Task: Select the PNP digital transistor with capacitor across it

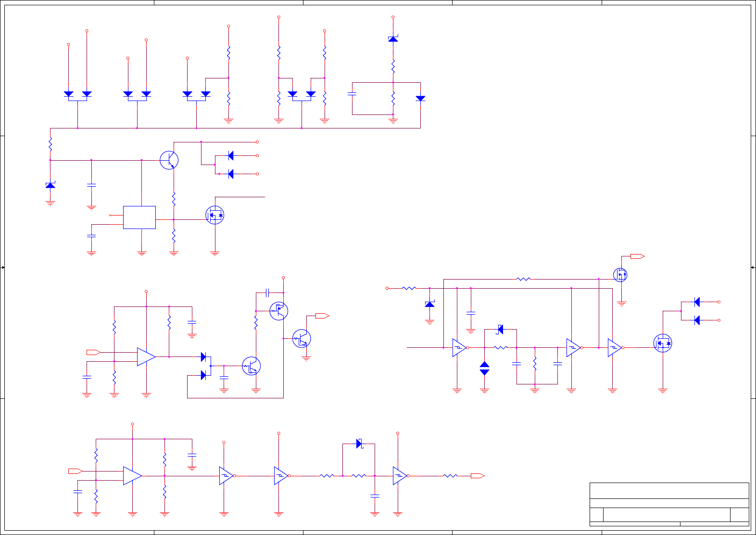Action: pyautogui.click(x=278, y=311)
